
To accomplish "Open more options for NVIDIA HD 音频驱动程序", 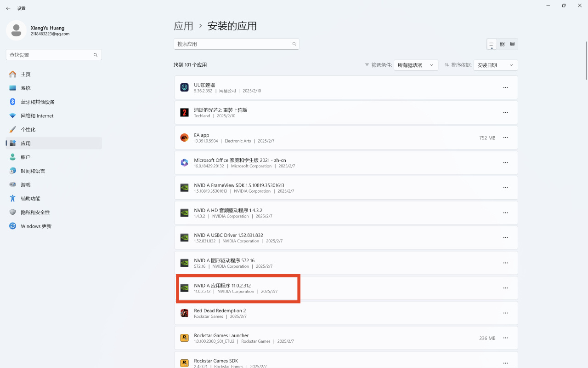I will [505, 213].
